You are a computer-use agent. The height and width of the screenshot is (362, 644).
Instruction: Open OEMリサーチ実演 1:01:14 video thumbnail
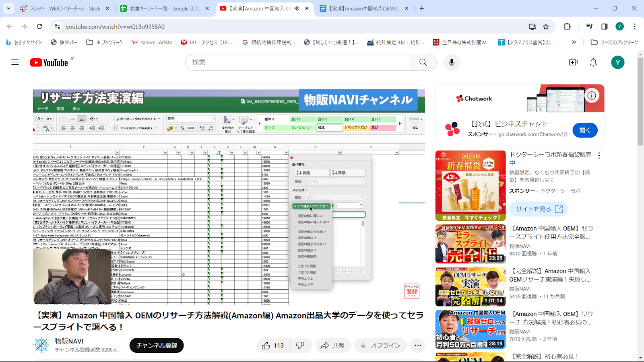pyautogui.click(x=471, y=287)
